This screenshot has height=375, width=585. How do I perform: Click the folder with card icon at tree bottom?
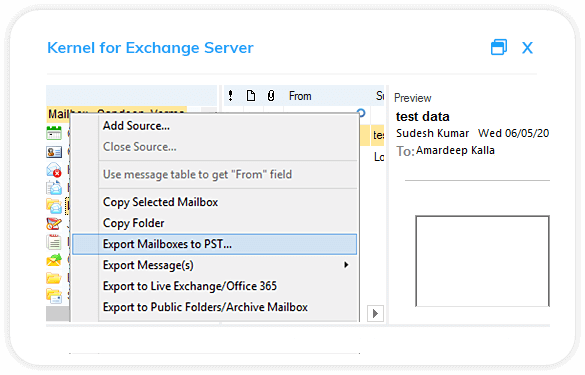tap(54, 296)
